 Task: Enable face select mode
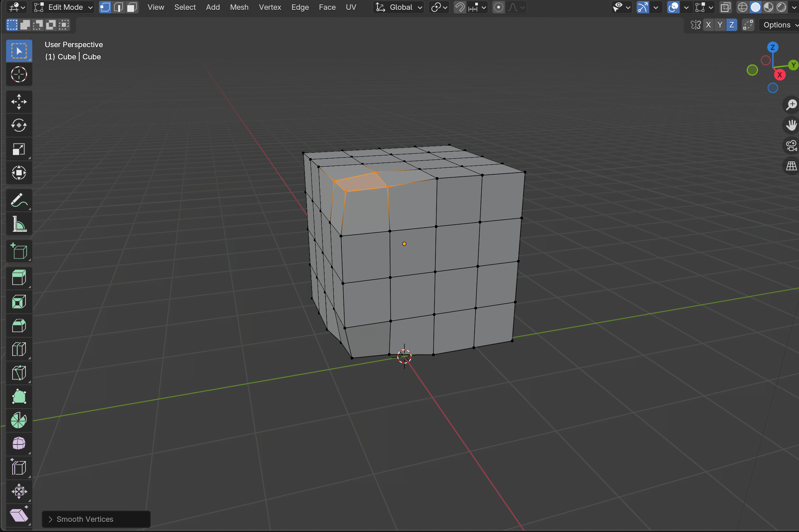132,7
